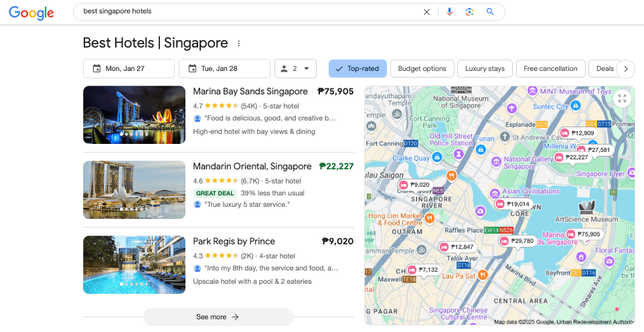The image size is (644, 332).
Task: Select the ₱7,132 hotel pin on map
Action: 424,270
